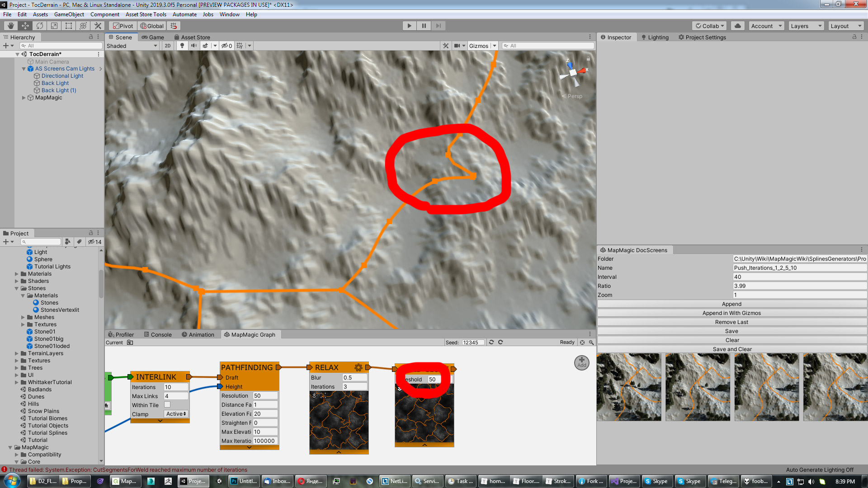868x488 pixels.
Task: Open Collab dropdown
Action: coord(710,26)
